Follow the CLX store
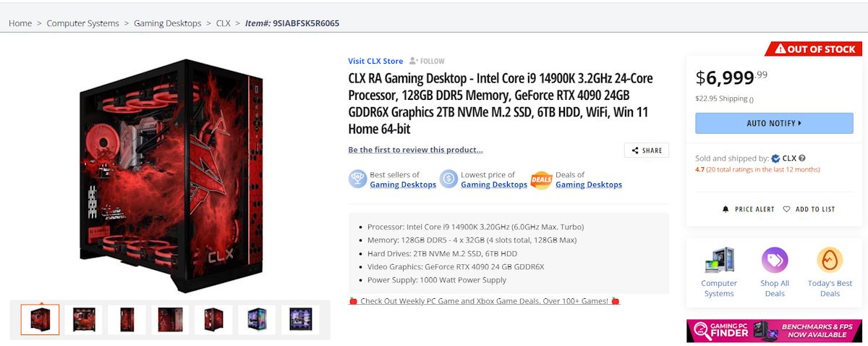868x346 pixels. point(427,61)
